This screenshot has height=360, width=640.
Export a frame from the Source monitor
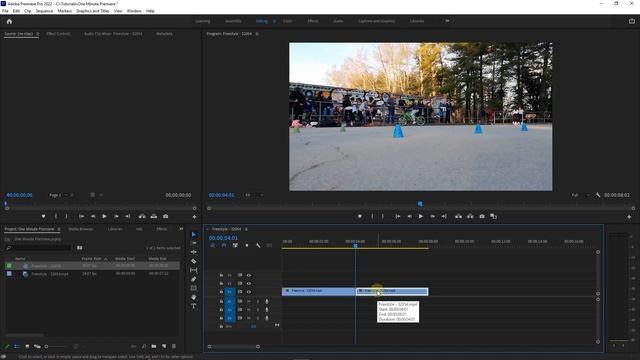pos(165,216)
